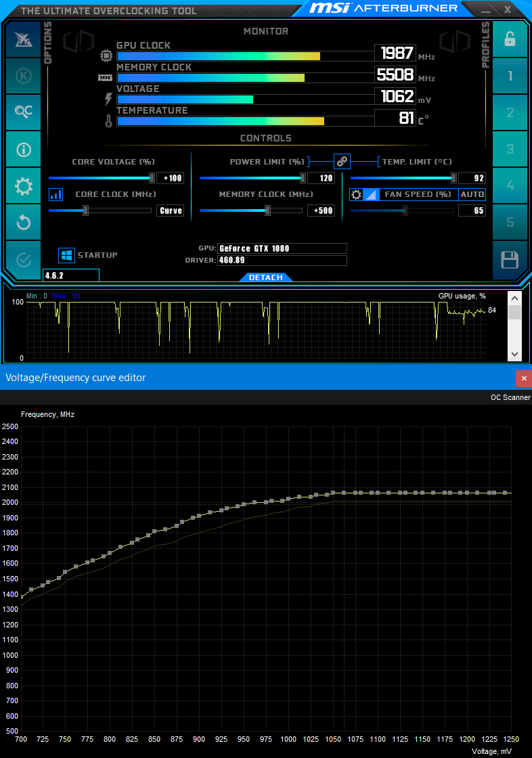Apply settings with the checkmark icon
Viewport: 532px width, 758px height.
pyautogui.click(x=23, y=260)
